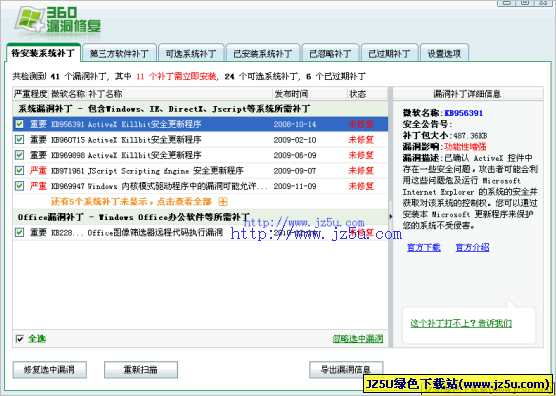Open the 已安装系统补丁 tab
The width and height of the screenshot is (556, 396).
tap(263, 54)
